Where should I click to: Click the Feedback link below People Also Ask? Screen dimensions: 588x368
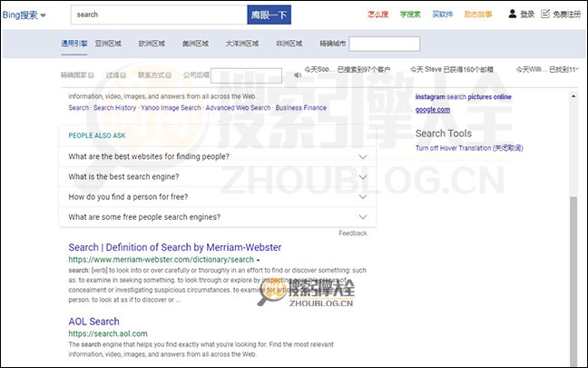pyautogui.click(x=352, y=234)
